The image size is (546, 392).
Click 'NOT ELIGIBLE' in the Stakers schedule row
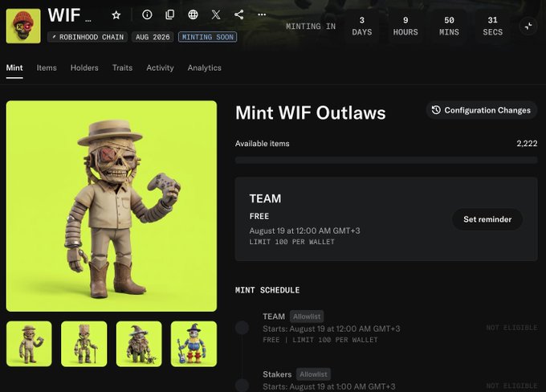click(511, 386)
